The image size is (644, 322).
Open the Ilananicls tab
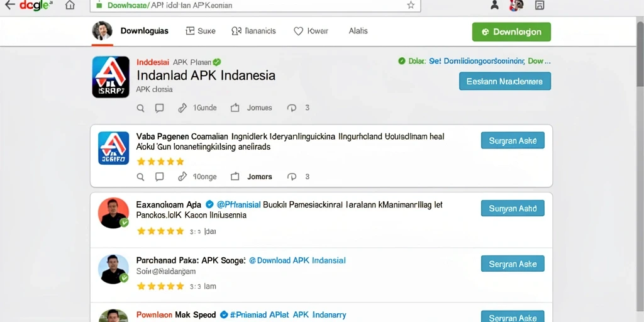tap(253, 31)
